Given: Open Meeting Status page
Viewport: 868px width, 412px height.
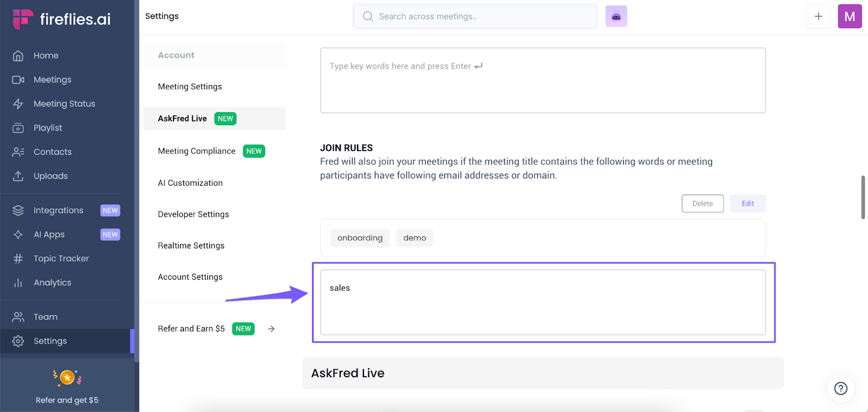Looking at the screenshot, I should pyautogui.click(x=65, y=104).
